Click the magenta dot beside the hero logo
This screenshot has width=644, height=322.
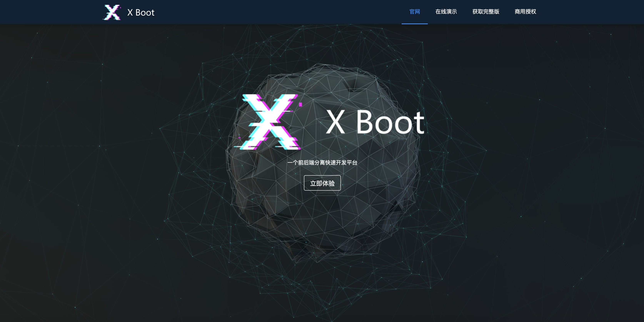pos(301,104)
